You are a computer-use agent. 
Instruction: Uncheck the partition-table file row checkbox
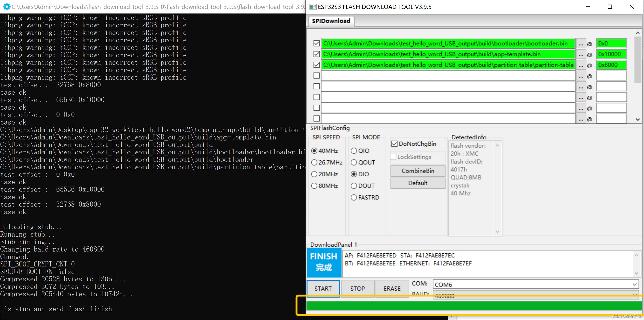point(316,65)
